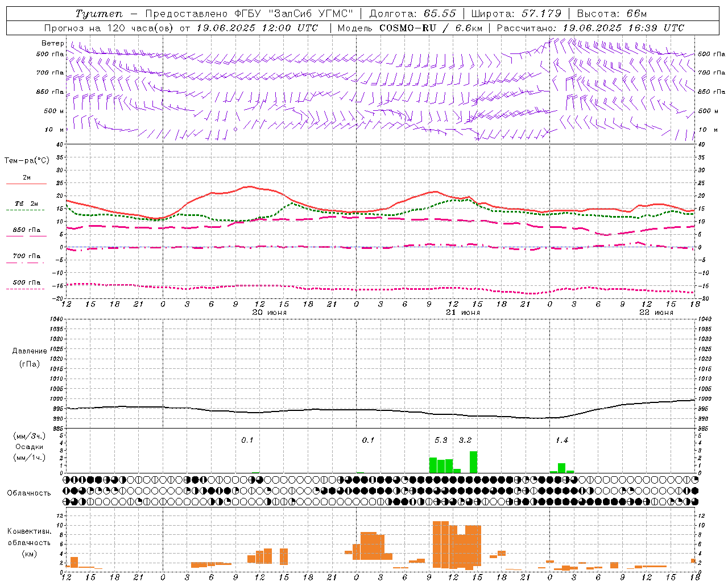The width and height of the screenshot is (728, 582).
Task: Click the 1.4 precipitation total value
Action: [x=562, y=440]
